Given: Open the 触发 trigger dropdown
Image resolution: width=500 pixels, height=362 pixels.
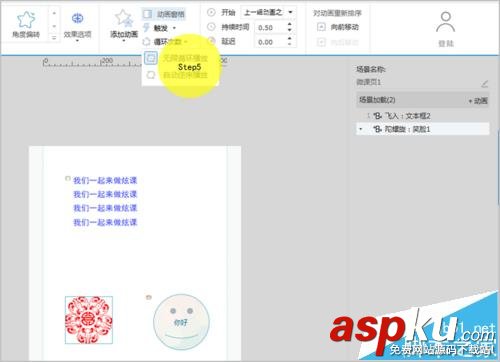Looking at the screenshot, I should click(160, 28).
